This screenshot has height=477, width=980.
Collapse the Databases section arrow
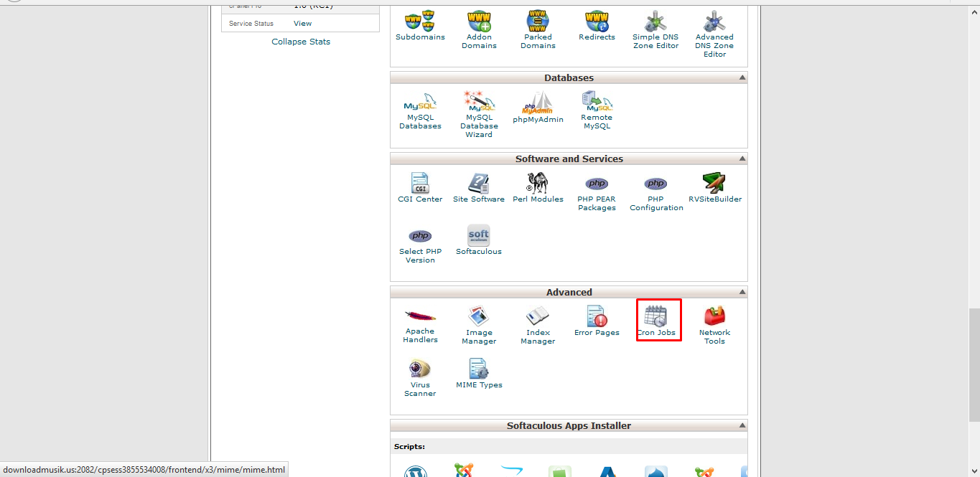[x=742, y=77]
